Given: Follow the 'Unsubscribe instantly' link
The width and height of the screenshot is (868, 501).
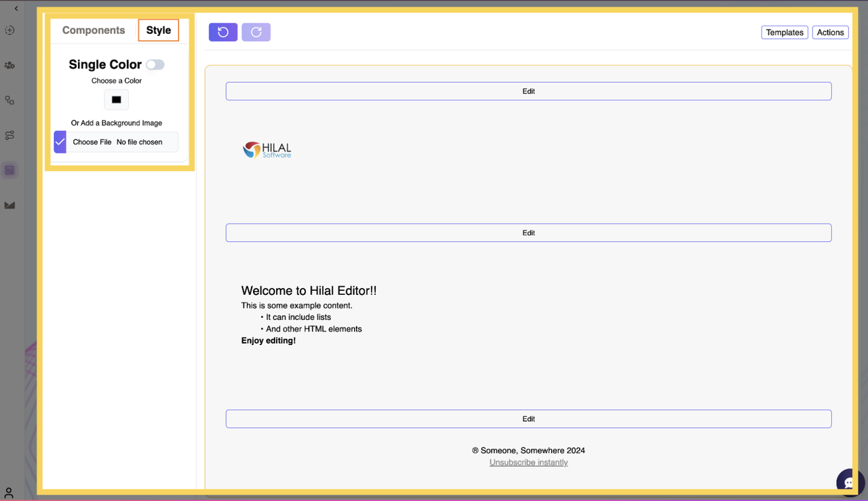Looking at the screenshot, I should [528, 462].
